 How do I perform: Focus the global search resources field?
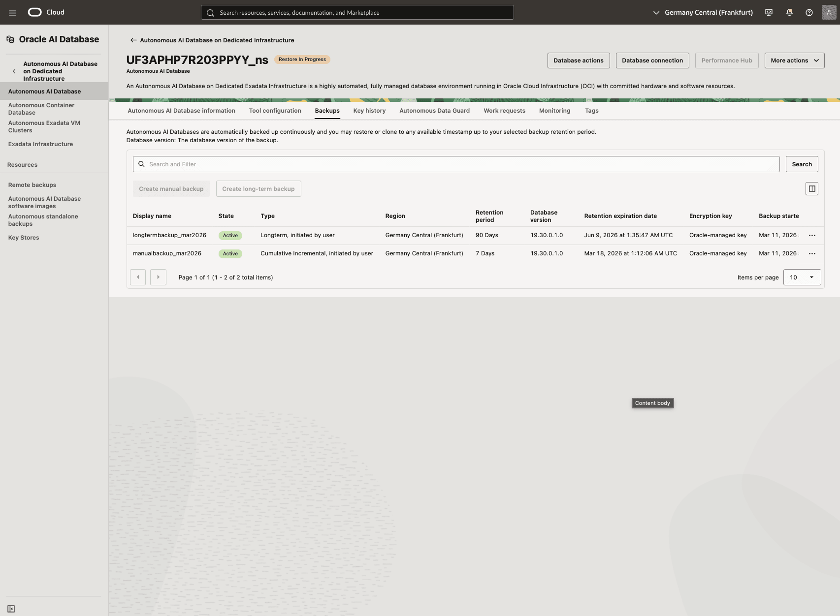pos(357,13)
